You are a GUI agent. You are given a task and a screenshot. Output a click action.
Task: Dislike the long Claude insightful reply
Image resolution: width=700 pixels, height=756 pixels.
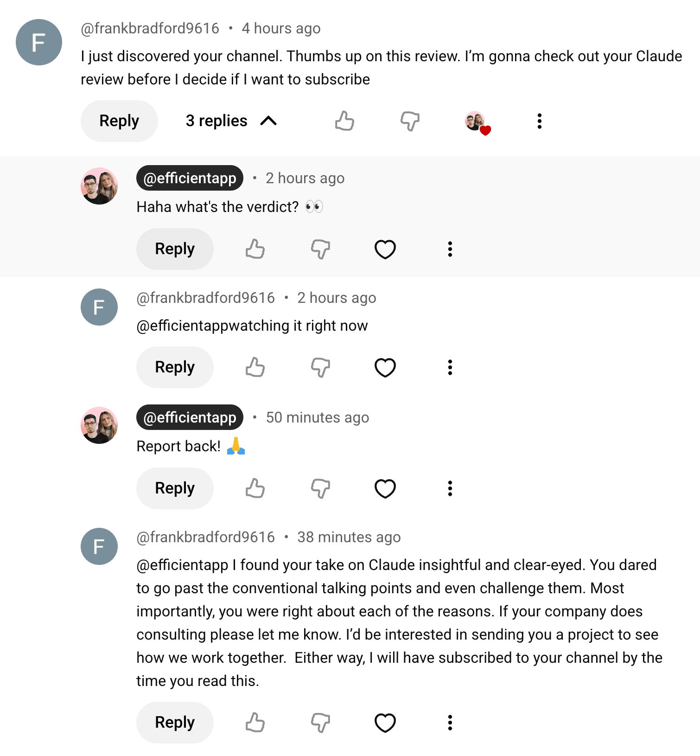tap(320, 723)
